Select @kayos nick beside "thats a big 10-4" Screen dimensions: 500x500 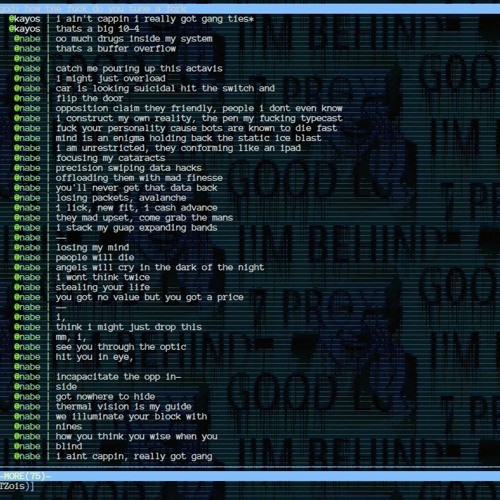pyautogui.click(x=24, y=29)
